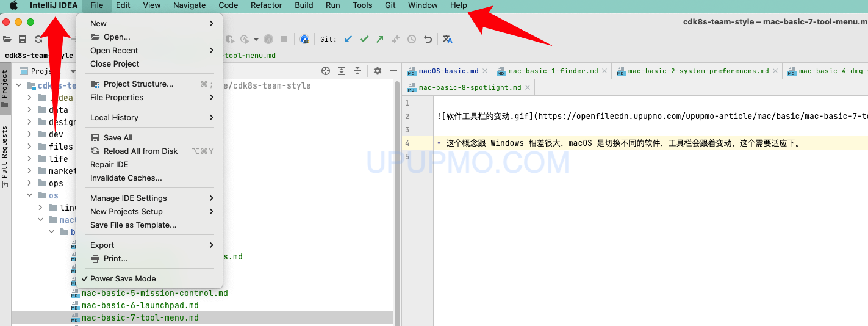The image size is (868, 326).
Task: Select mac-basic-6-launchpad.md in project tree
Action: pyautogui.click(x=140, y=305)
